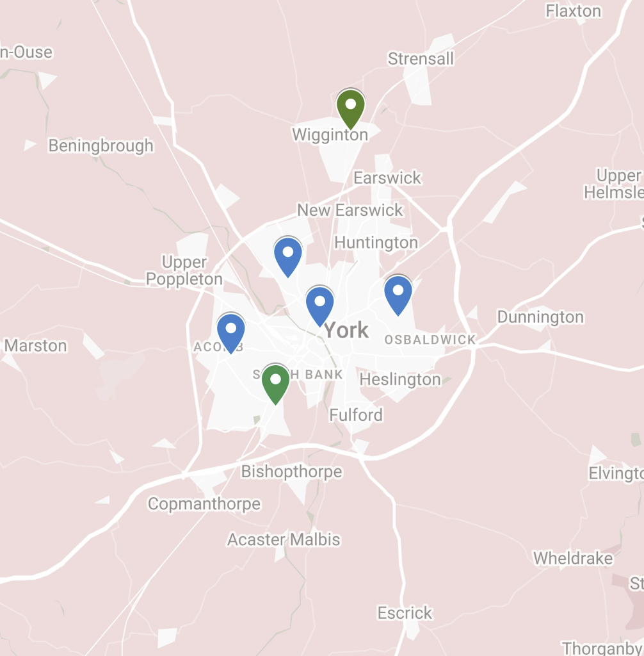The height and width of the screenshot is (656, 644).
Task: Click the blue pin west of Osbaldwick
Action: (x=398, y=295)
